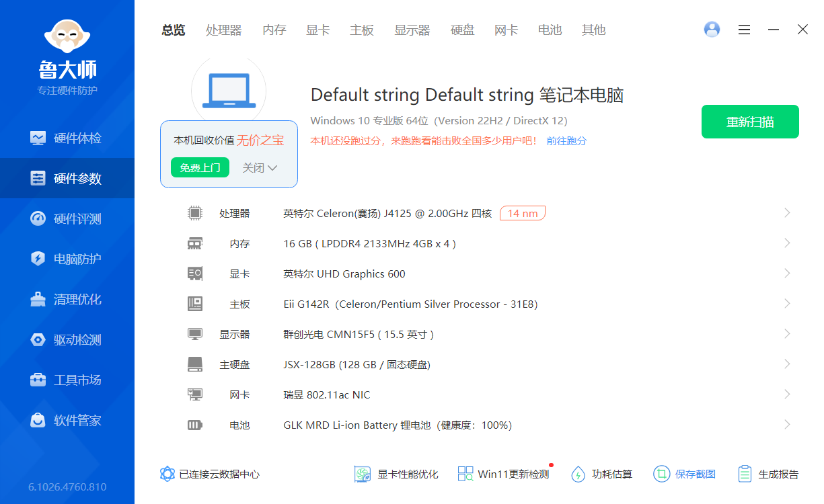Screen dimensions: 824x504
Task: Switch to the 其他 tab
Action: 594,30
